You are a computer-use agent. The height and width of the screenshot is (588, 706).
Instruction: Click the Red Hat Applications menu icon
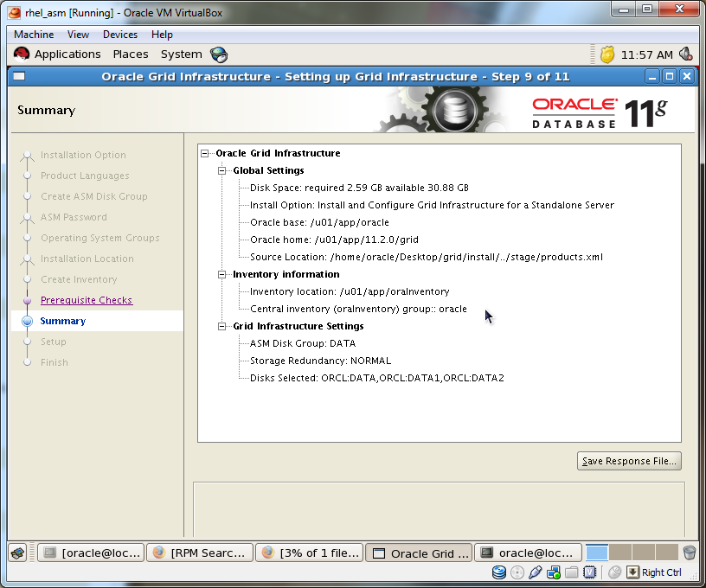[x=21, y=54]
